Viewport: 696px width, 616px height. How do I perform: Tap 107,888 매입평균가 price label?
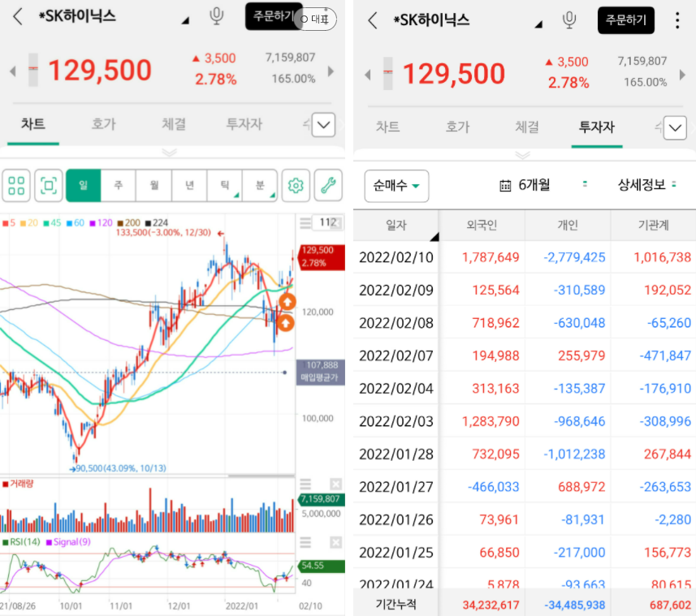pos(321,372)
